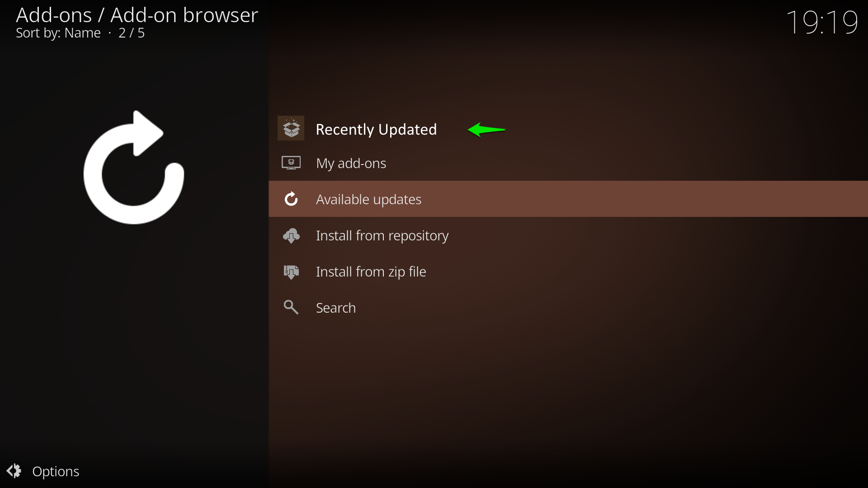The height and width of the screenshot is (488, 868).
Task: Open the Recently Updated list
Action: pyautogui.click(x=376, y=130)
